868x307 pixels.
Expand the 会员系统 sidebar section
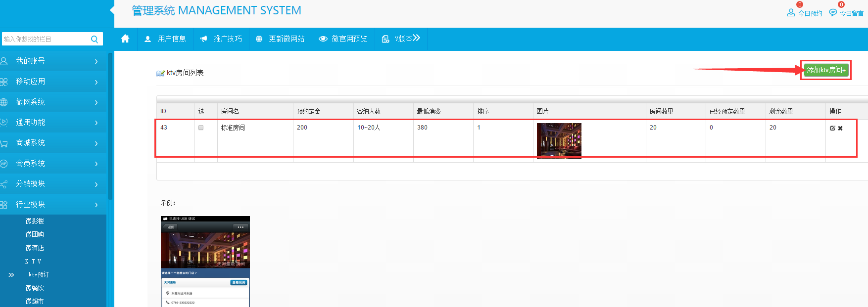click(x=49, y=163)
